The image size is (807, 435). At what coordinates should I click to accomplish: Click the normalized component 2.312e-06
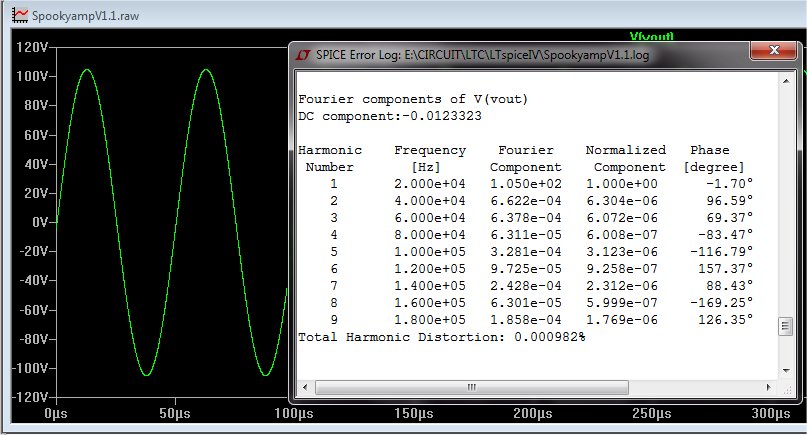pyautogui.click(x=622, y=286)
